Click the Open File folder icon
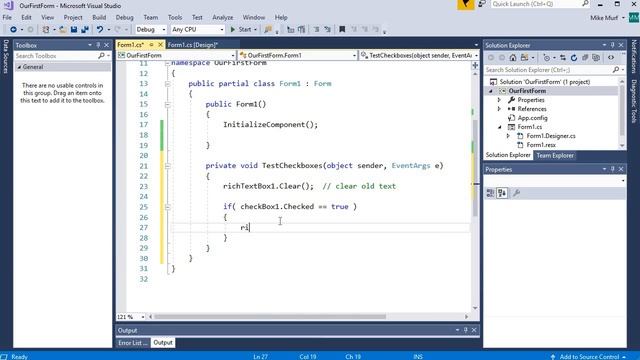Screen dimensions: 640x360 [x=62, y=29]
